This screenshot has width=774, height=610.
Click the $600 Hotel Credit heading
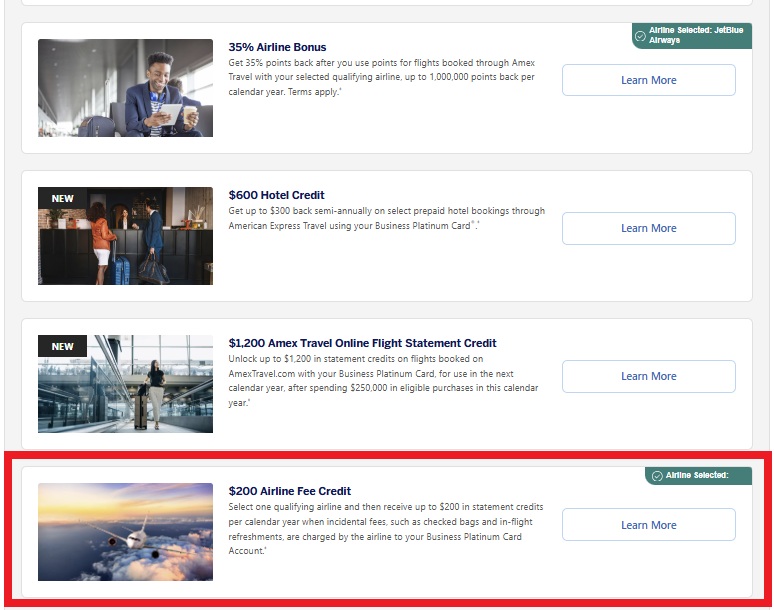pos(276,195)
